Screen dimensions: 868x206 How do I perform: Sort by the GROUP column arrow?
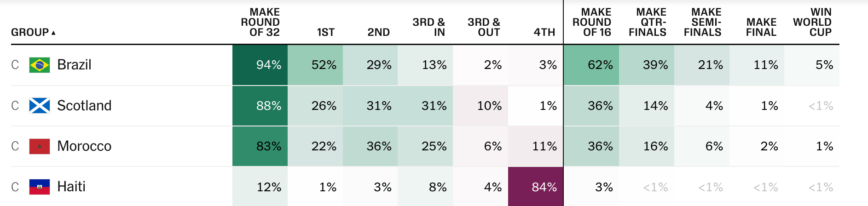53,33
